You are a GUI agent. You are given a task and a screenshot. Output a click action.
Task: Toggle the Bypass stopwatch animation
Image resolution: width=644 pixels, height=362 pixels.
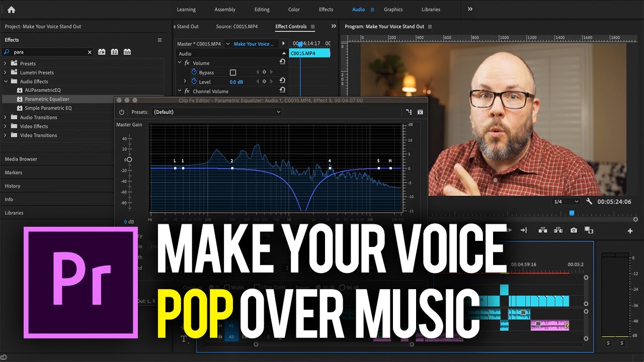click(x=194, y=72)
